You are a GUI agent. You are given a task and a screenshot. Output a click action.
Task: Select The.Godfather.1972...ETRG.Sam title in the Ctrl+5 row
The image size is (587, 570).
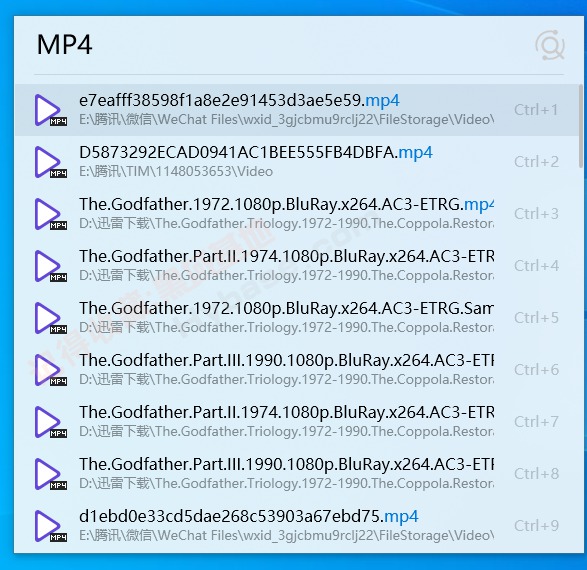(x=286, y=308)
